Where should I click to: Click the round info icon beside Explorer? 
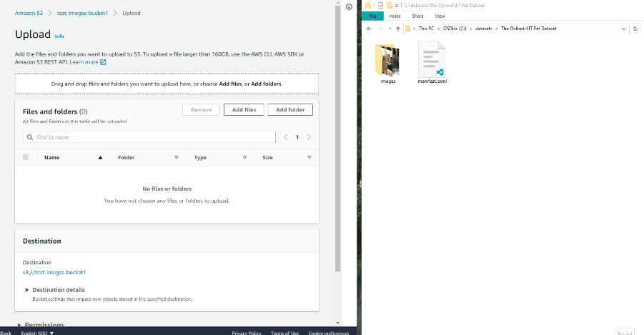pos(348,6)
